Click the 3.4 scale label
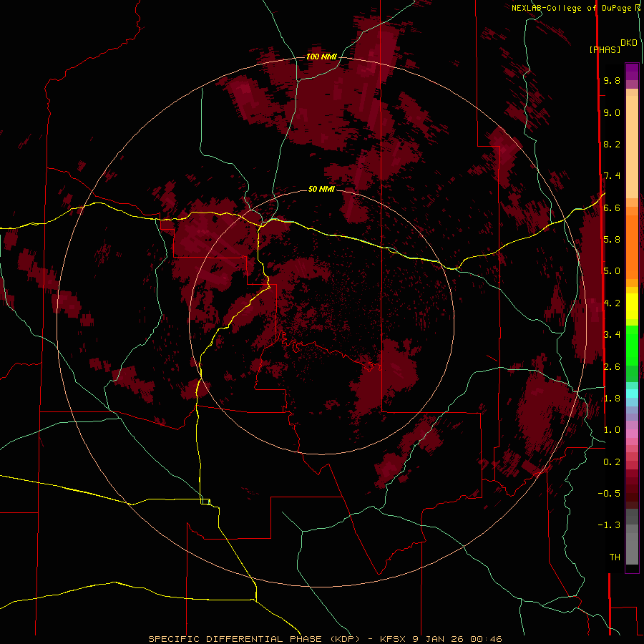The image size is (644, 644). [x=612, y=335]
